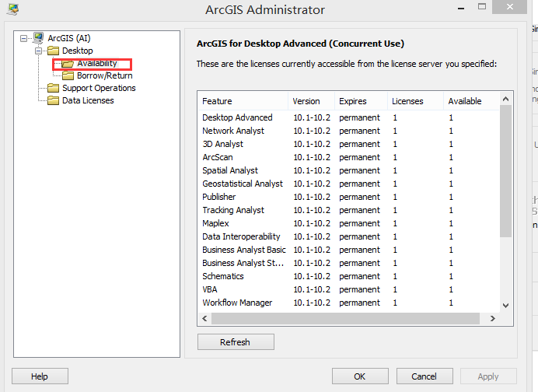Confirm with the OK button

[x=360, y=376]
